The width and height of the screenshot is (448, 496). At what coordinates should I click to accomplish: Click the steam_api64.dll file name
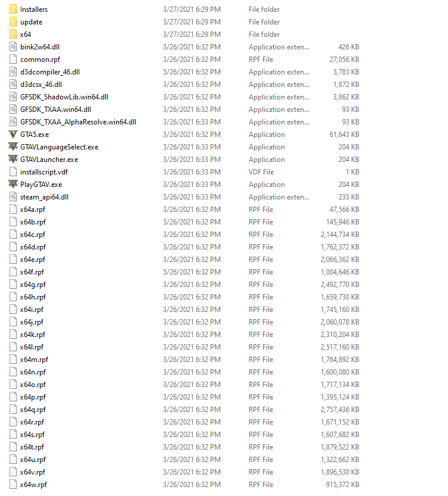44,196
